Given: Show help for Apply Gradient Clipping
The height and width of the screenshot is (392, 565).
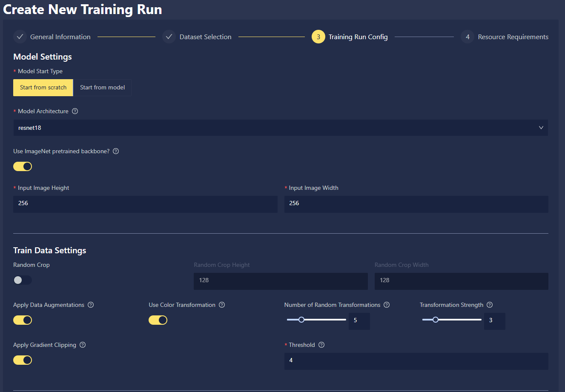Looking at the screenshot, I should click(83, 345).
